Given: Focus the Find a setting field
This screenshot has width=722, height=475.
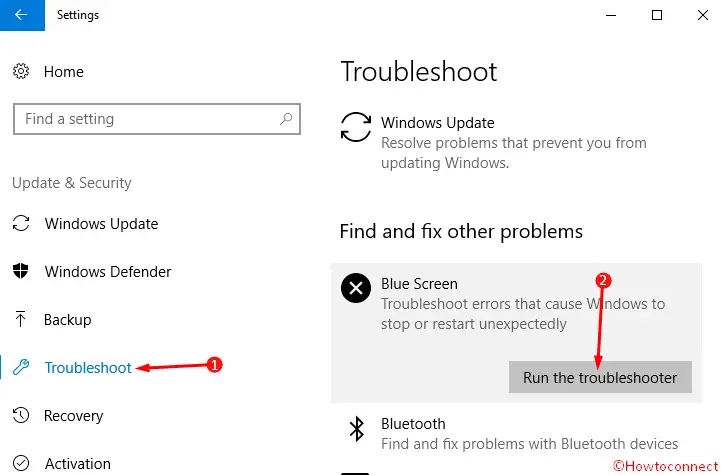Looking at the screenshot, I should [x=157, y=119].
